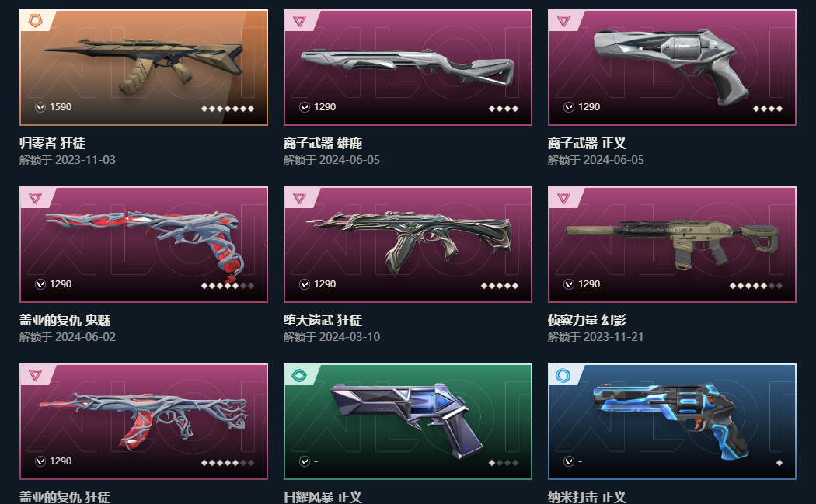This screenshot has width=816, height=504.
Task: Click the tier badge on 堕天遗武 狂徒 card
Action: pyautogui.click(x=299, y=198)
